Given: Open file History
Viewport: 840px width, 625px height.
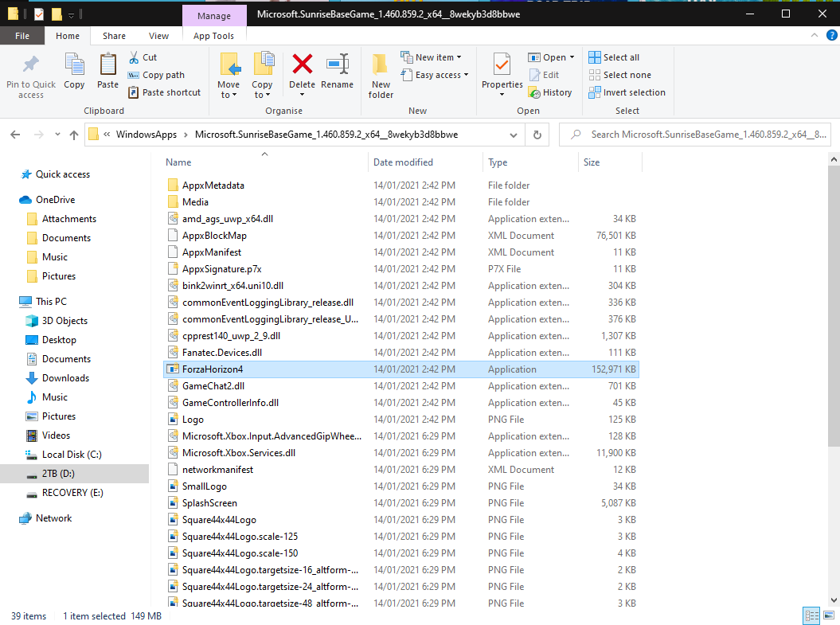Looking at the screenshot, I should (550, 92).
